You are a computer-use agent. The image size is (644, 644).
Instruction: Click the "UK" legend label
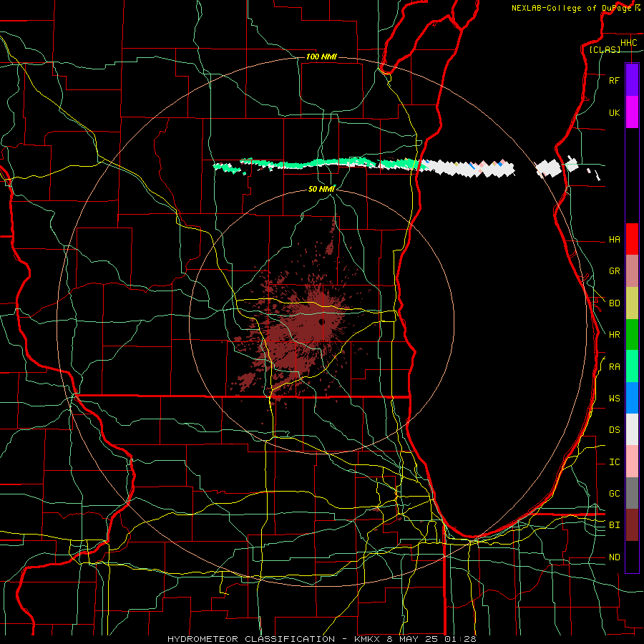tap(614, 112)
